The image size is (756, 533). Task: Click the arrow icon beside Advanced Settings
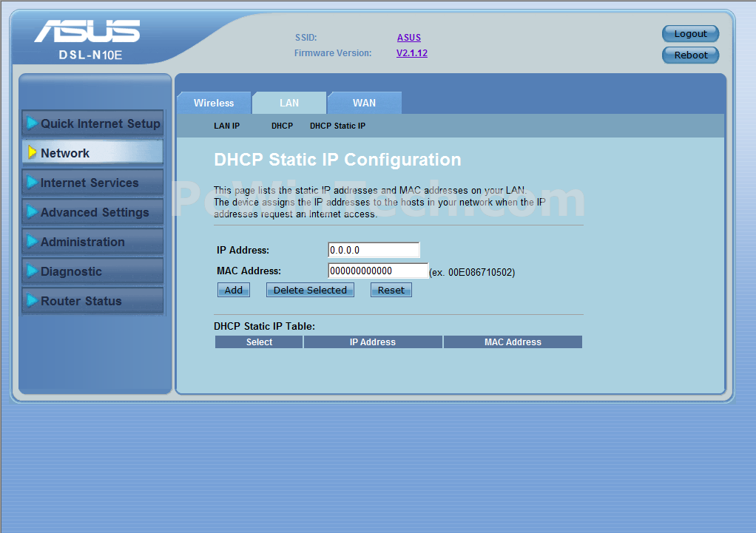tap(32, 211)
